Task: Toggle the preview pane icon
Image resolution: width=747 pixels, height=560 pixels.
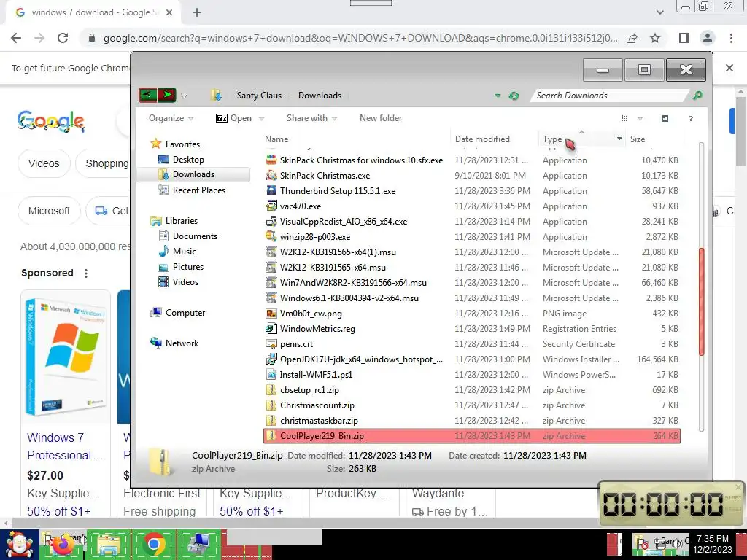Action: pos(665,119)
